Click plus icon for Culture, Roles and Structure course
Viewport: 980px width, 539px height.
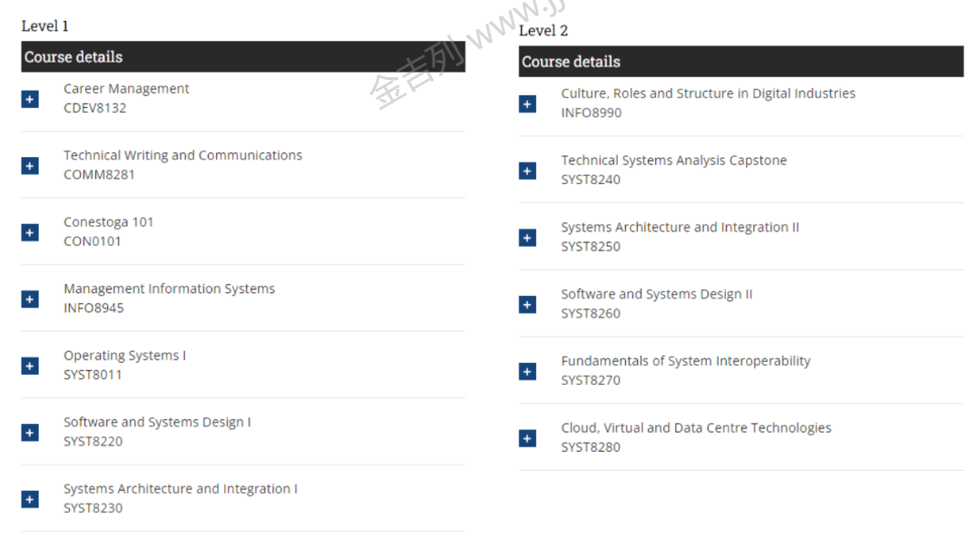527,103
